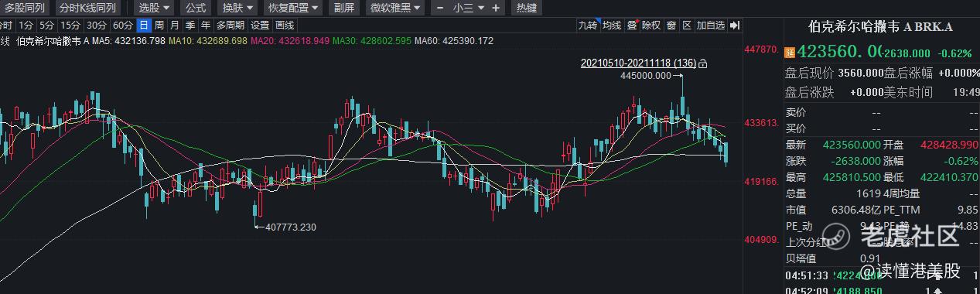The image size is (980, 294).
Task: Click the 加自选 add-to-watchlist button
Action: [711, 26]
